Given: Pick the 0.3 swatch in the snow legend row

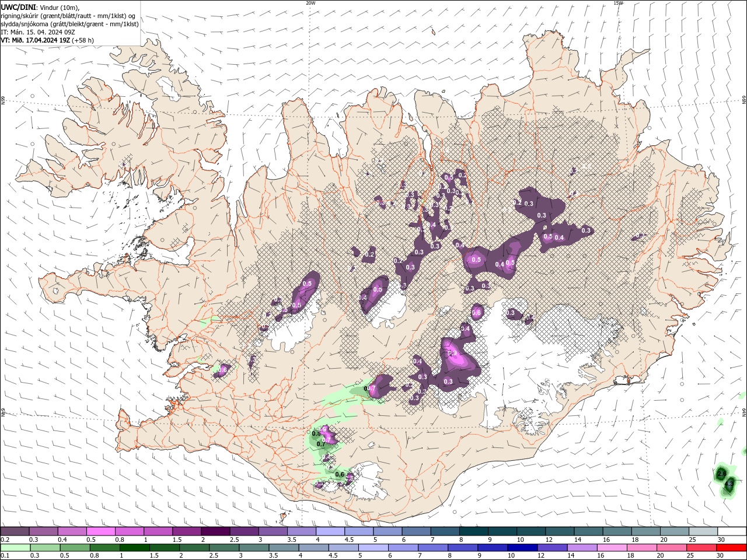Looking at the screenshot, I should click(x=43, y=531).
